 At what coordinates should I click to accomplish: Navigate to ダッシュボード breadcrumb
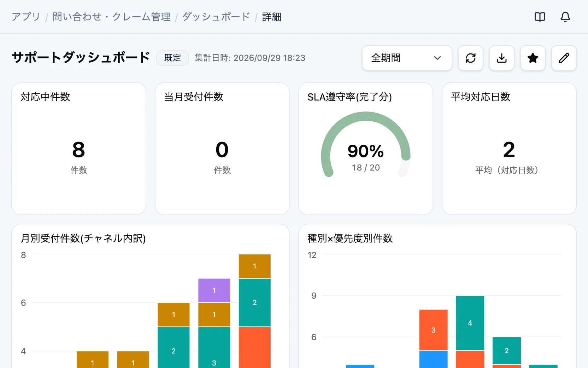pos(216,17)
